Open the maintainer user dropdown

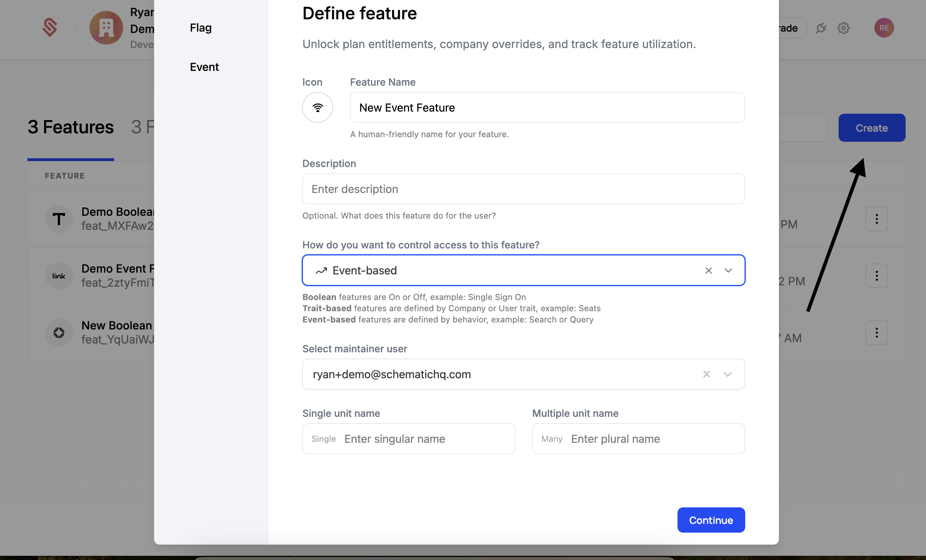728,374
